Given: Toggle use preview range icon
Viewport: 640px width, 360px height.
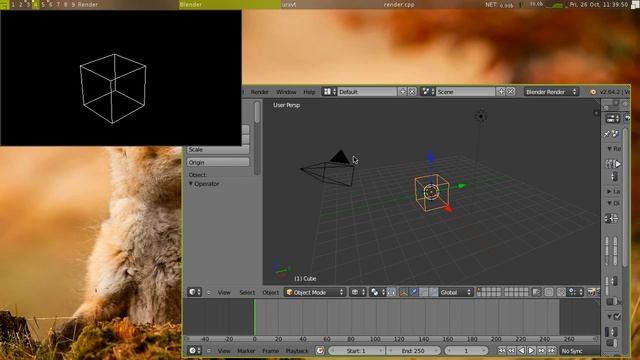Looking at the screenshot, I should [x=320, y=351].
